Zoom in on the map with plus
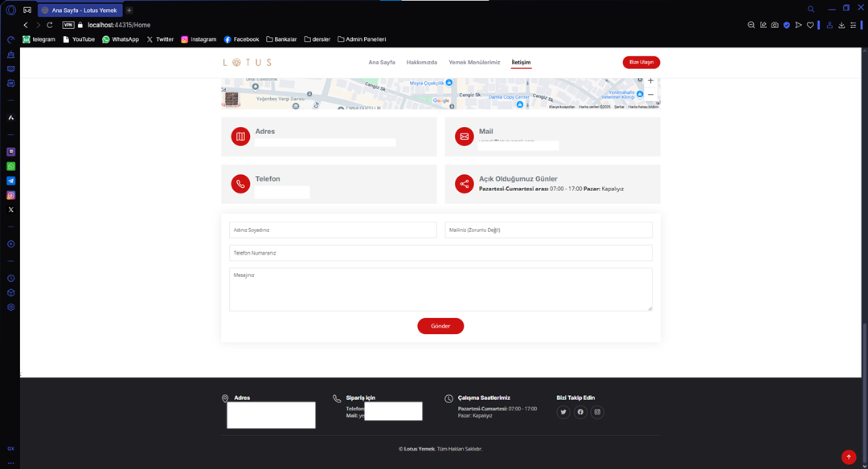 pos(650,81)
